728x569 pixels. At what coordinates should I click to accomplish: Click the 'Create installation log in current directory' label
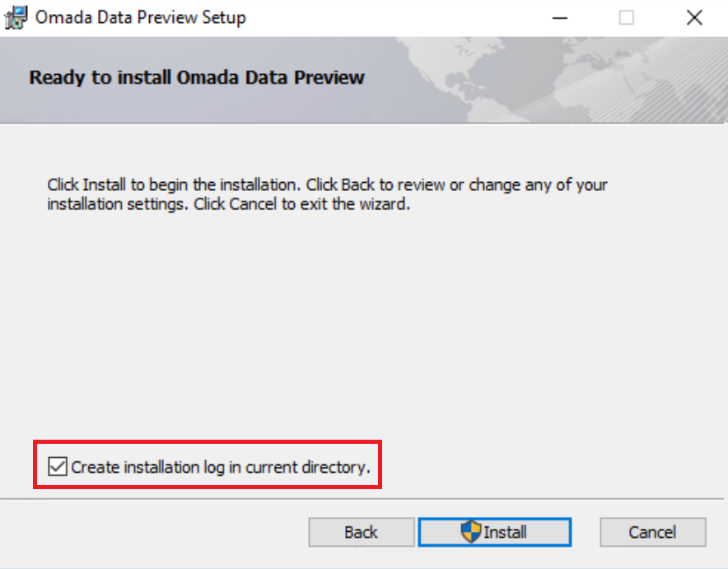tap(221, 467)
